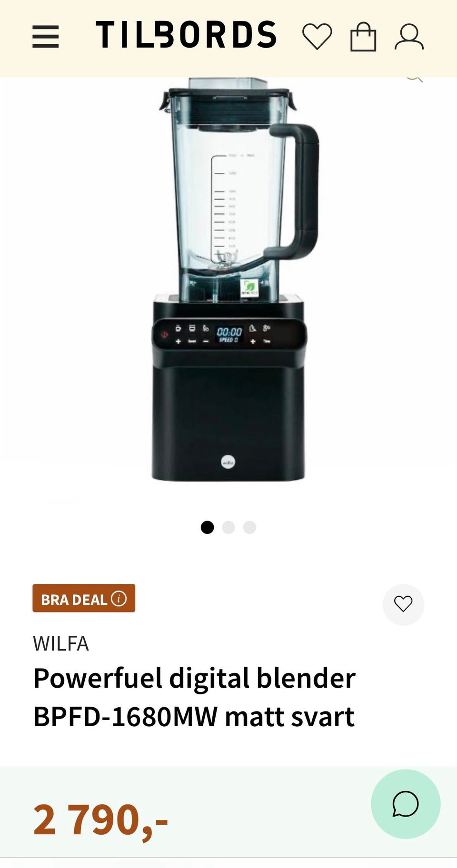
Task: Select the first carousel dot
Action: tap(207, 527)
